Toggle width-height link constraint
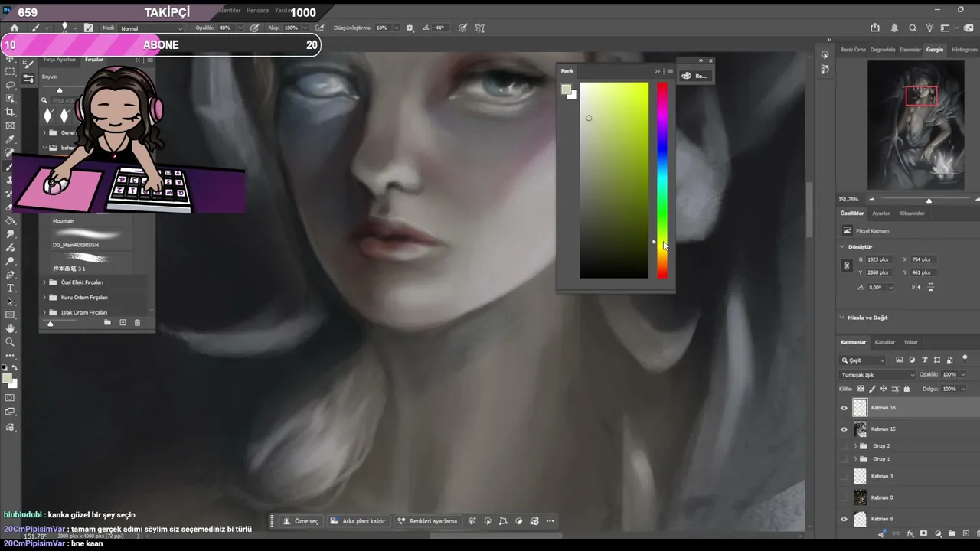The height and width of the screenshot is (551, 980). coord(846,266)
